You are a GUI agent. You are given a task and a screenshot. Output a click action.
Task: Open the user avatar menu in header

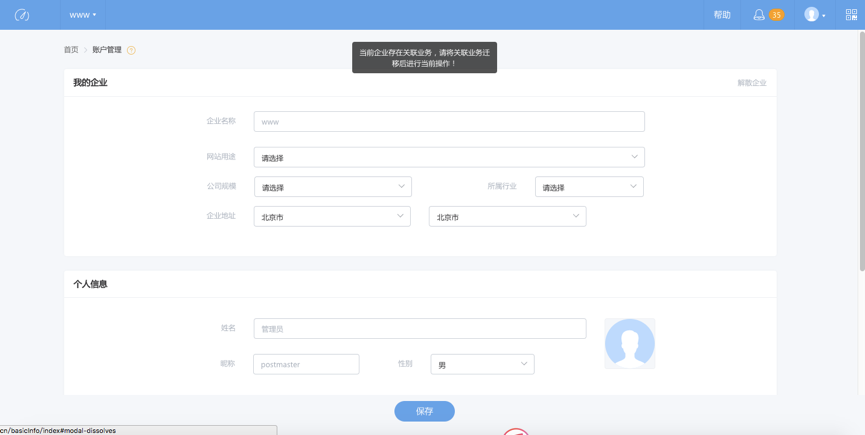(x=814, y=15)
